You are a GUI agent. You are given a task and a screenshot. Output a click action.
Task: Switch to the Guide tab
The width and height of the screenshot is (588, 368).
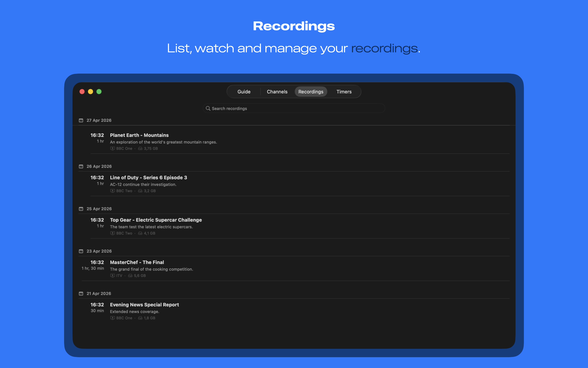pyautogui.click(x=244, y=92)
